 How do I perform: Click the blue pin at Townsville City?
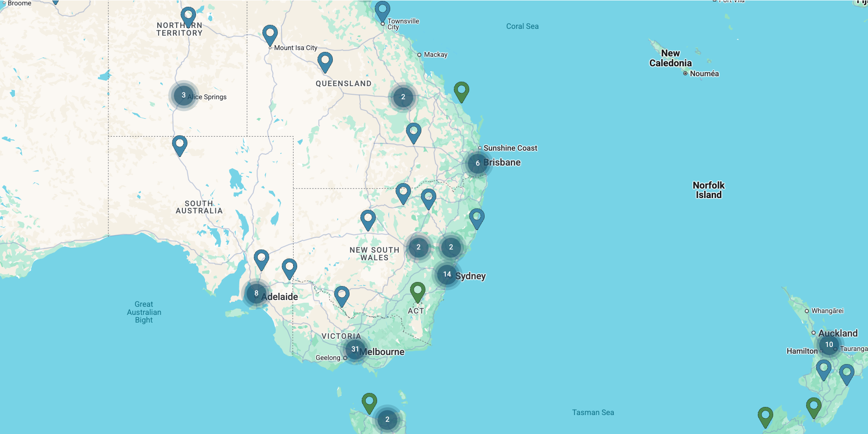tap(382, 11)
